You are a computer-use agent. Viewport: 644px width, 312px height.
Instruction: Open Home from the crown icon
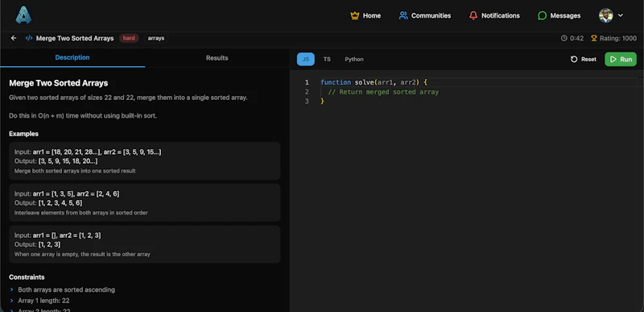click(x=354, y=15)
